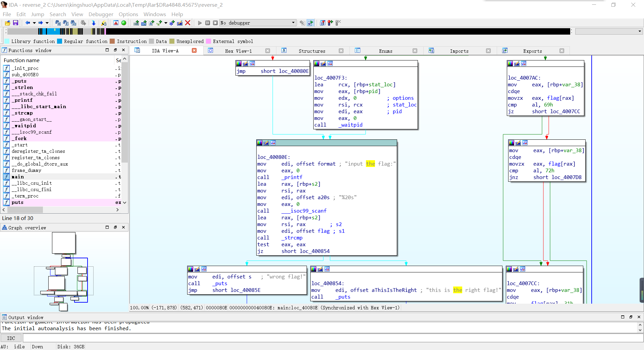Switch to the Imports tab
The image size is (644, 350).
click(459, 51)
